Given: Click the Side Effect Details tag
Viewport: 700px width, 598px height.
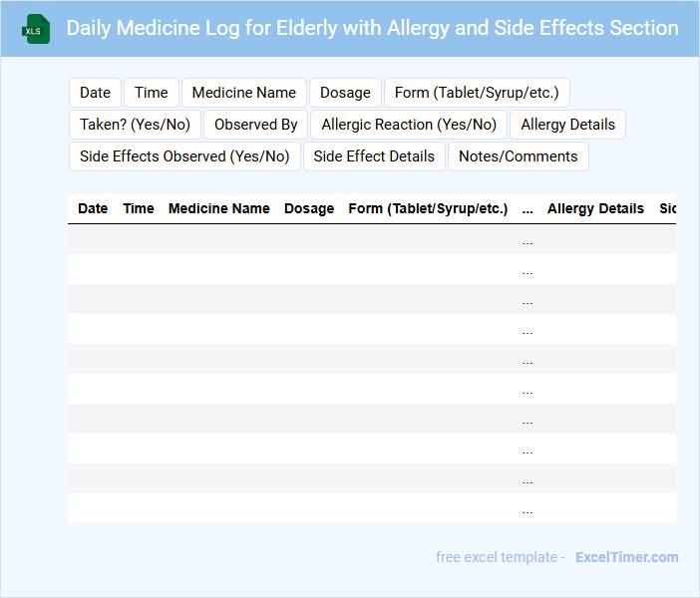Looking at the screenshot, I should (374, 156).
